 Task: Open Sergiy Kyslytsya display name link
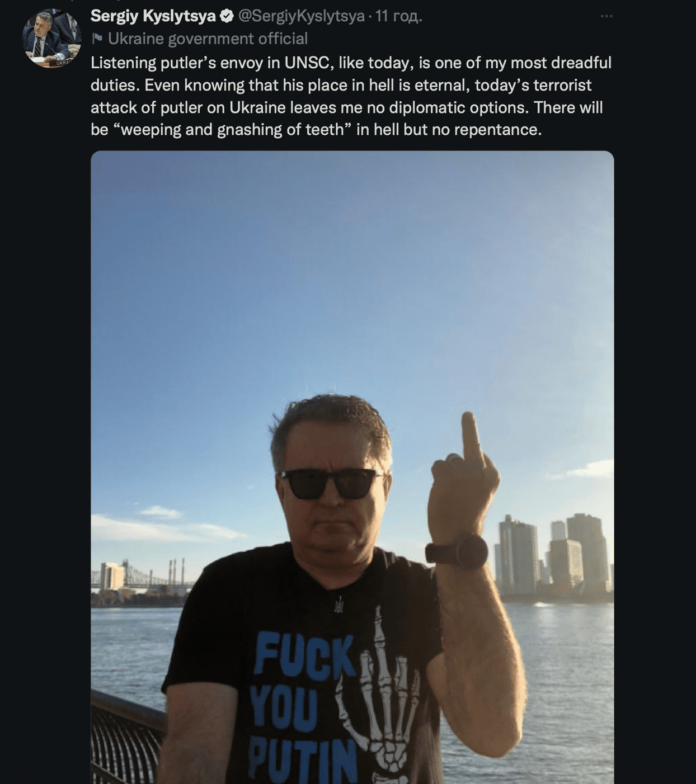pyautogui.click(x=153, y=16)
